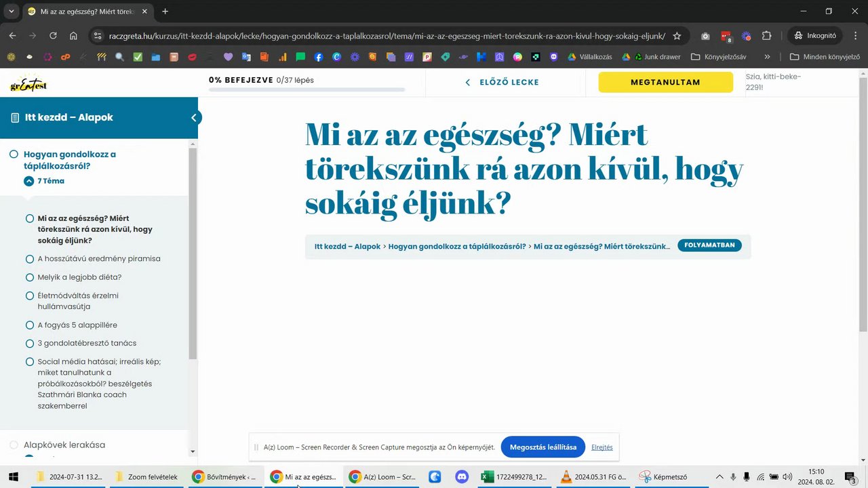This screenshot has height=488, width=868.
Task: Stop sharing with 'Megosztás leállítása'
Action: pyautogui.click(x=543, y=447)
